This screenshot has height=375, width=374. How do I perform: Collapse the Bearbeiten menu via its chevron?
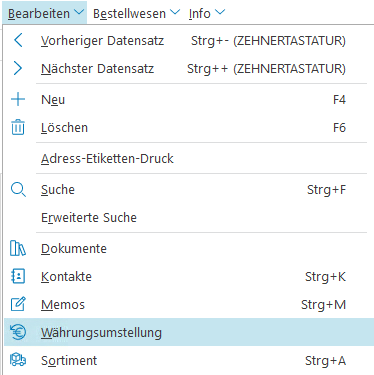coord(79,12)
